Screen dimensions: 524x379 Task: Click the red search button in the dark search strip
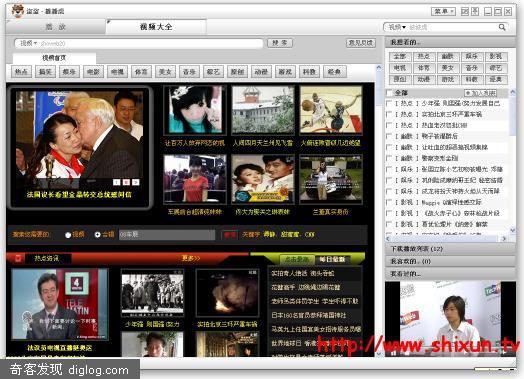[x=229, y=235]
